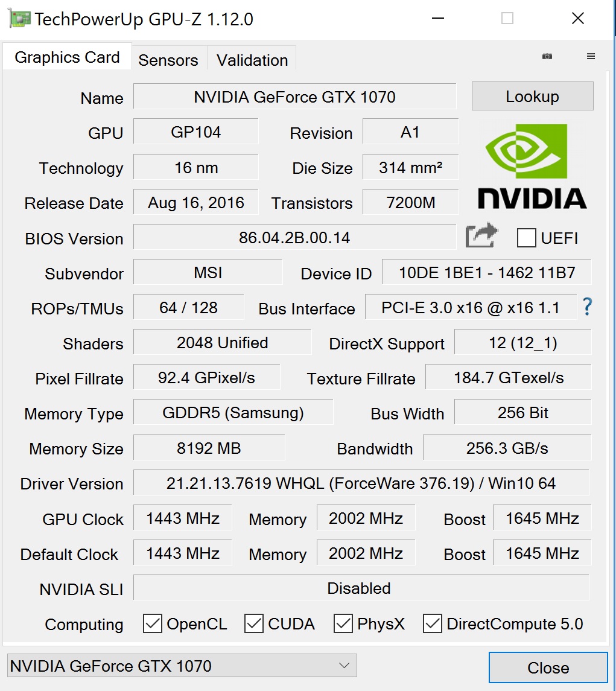Click the GPU field GP104
The image size is (616, 691).
[195, 132]
